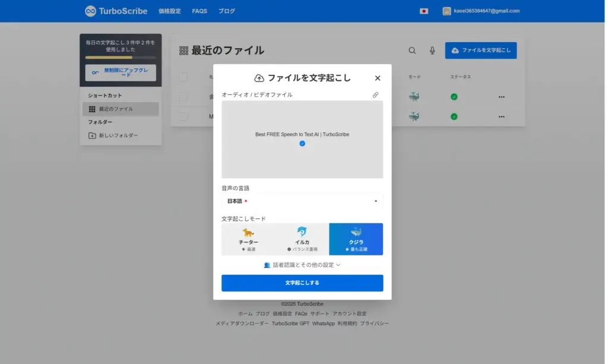Open ホーム footer link

point(245,314)
